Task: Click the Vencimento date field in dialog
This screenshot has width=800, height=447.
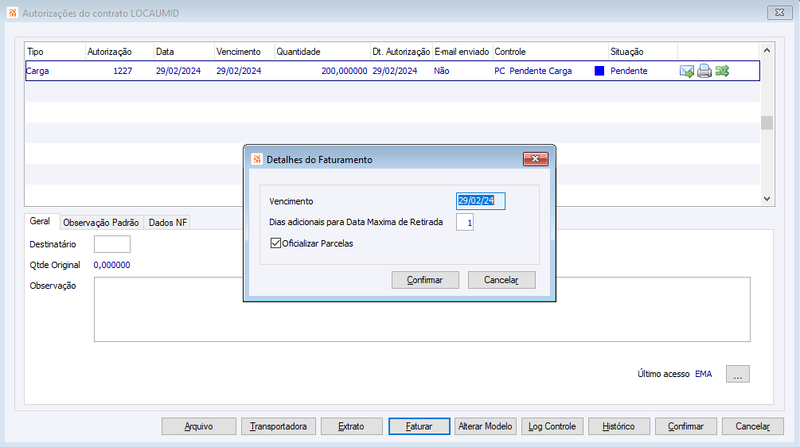Action: (x=481, y=201)
